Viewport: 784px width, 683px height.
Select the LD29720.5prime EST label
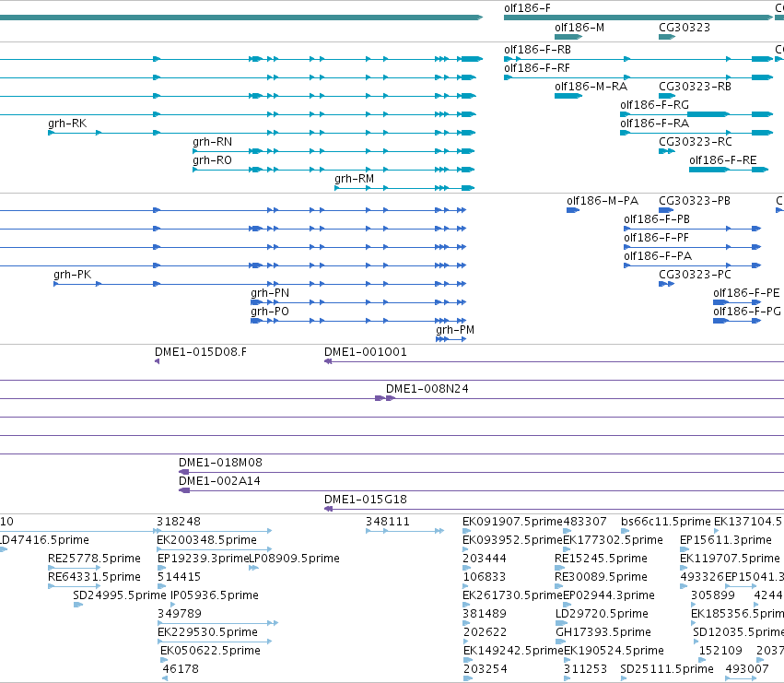[x=602, y=614]
